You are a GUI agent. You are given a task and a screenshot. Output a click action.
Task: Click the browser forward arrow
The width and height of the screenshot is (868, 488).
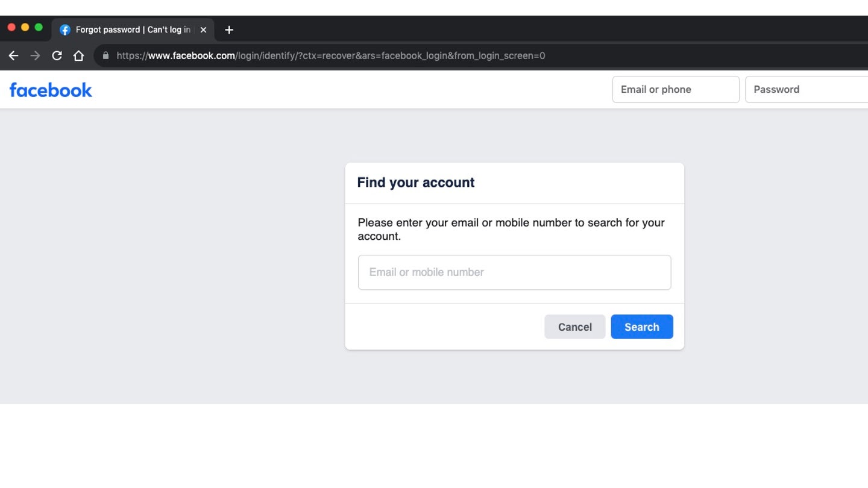click(x=35, y=55)
